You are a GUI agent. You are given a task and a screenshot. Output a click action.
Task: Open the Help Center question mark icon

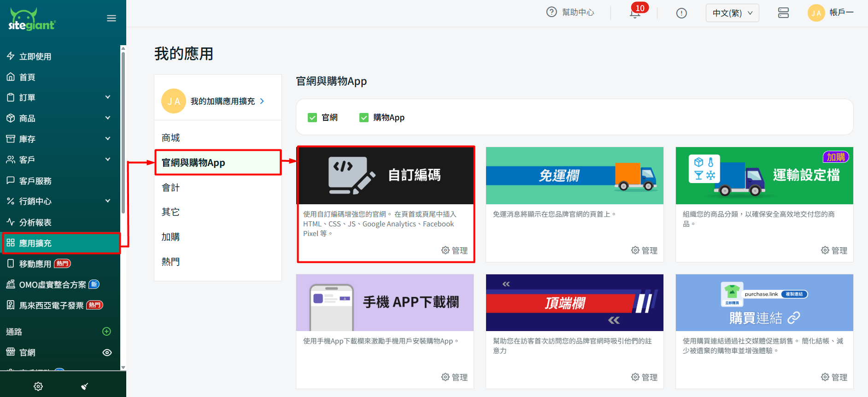click(551, 12)
